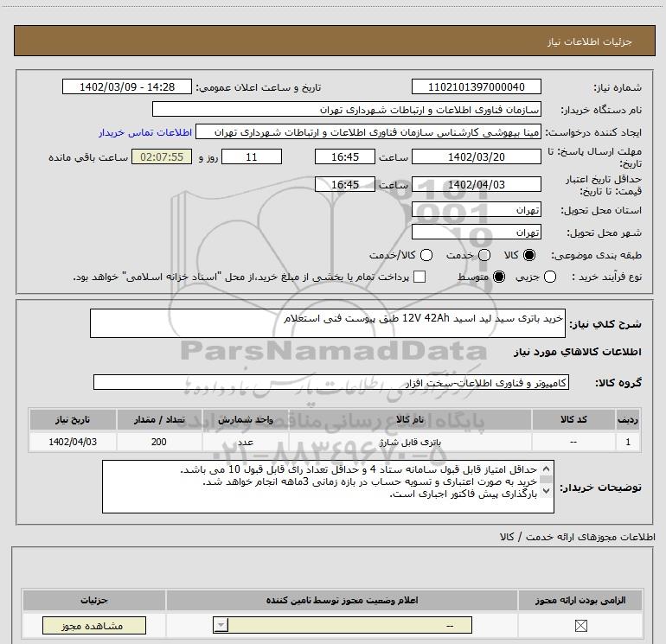Click the price validity time 16:45 field
Viewport: 666px width, 644px height.
[345, 184]
